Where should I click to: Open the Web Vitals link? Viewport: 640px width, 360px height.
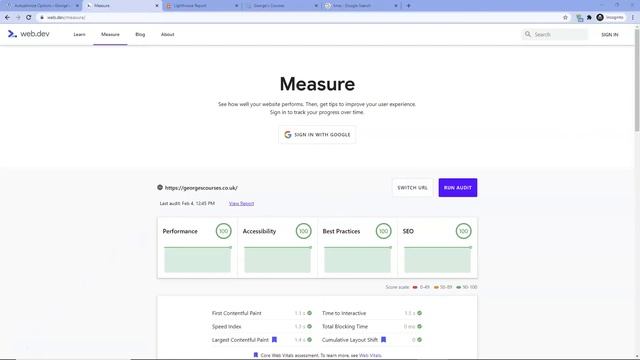click(x=370, y=356)
